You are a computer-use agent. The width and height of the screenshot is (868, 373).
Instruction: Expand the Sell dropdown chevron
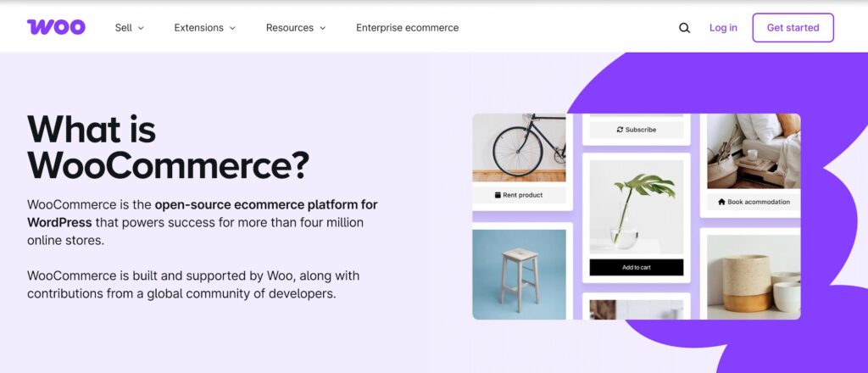(x=141, y=28)
